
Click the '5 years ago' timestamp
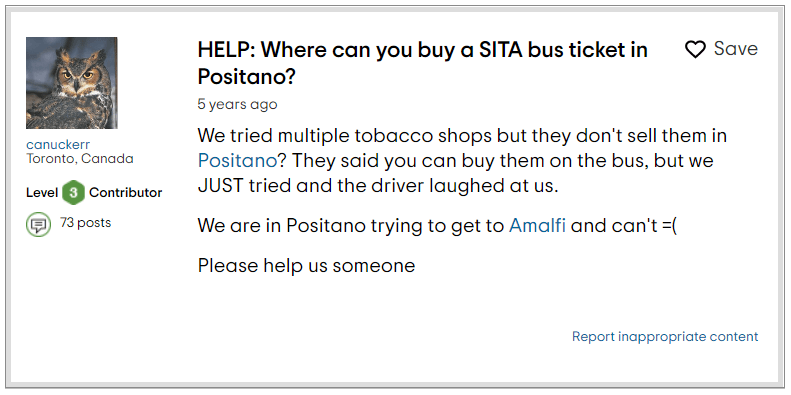point(237,104)
